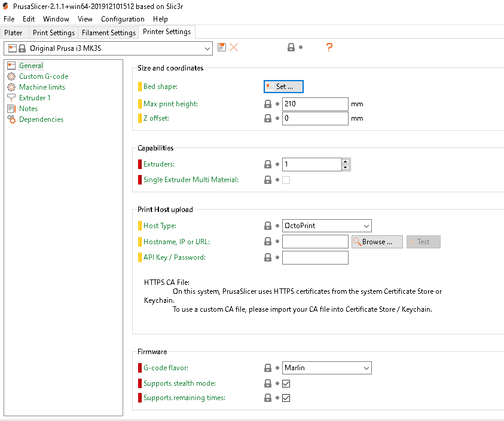Click the Z offset input field
Screen dimensions: 504x421
pos(315,118)
